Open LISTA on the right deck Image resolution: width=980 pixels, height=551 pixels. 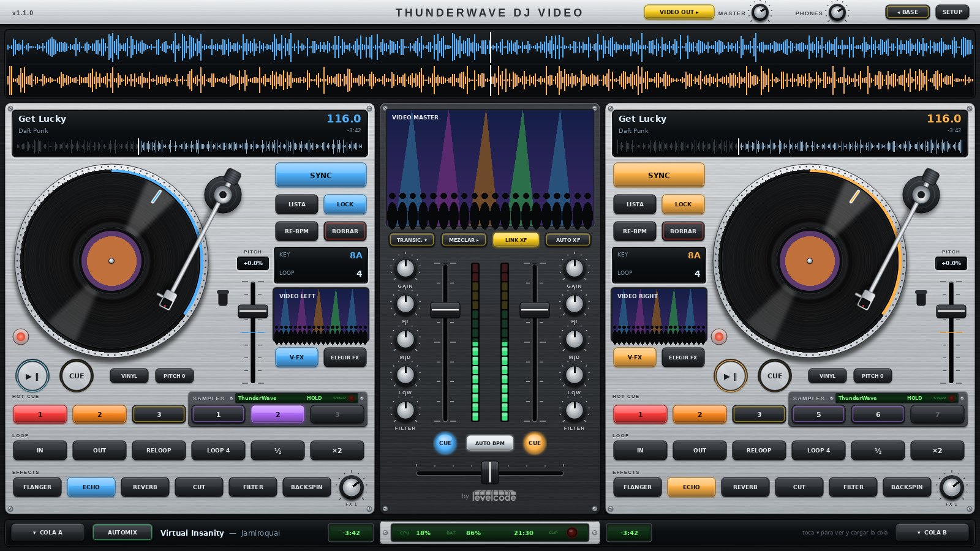click(635, 204)
